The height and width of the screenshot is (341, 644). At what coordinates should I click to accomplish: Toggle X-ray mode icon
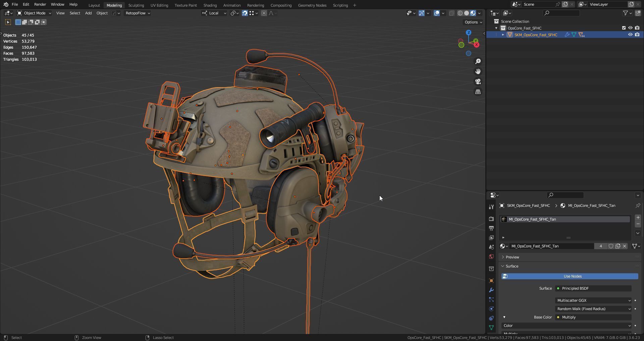tap(451, 13)
